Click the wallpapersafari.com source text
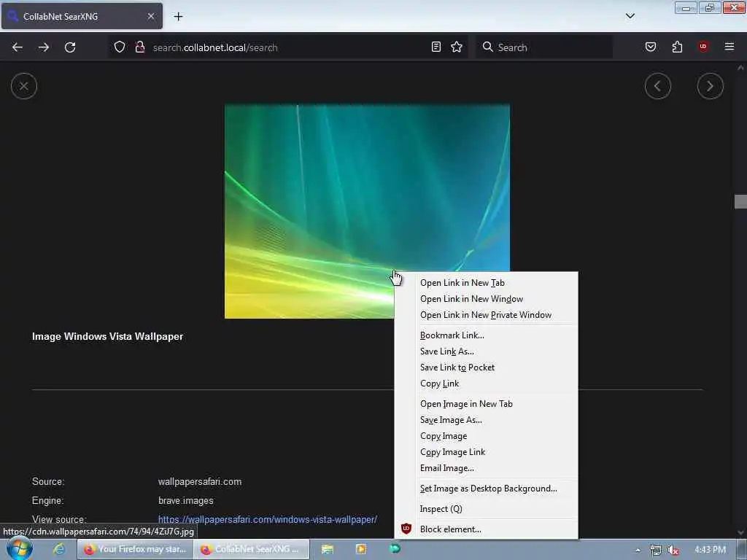 pyautogui.click(x=200, y=482)
